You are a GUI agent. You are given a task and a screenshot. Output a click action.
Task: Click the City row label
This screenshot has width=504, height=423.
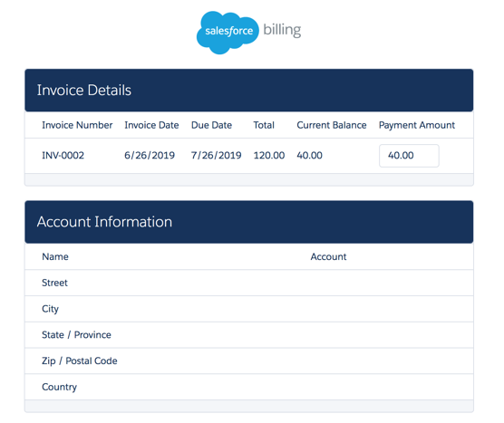[50, 309]
